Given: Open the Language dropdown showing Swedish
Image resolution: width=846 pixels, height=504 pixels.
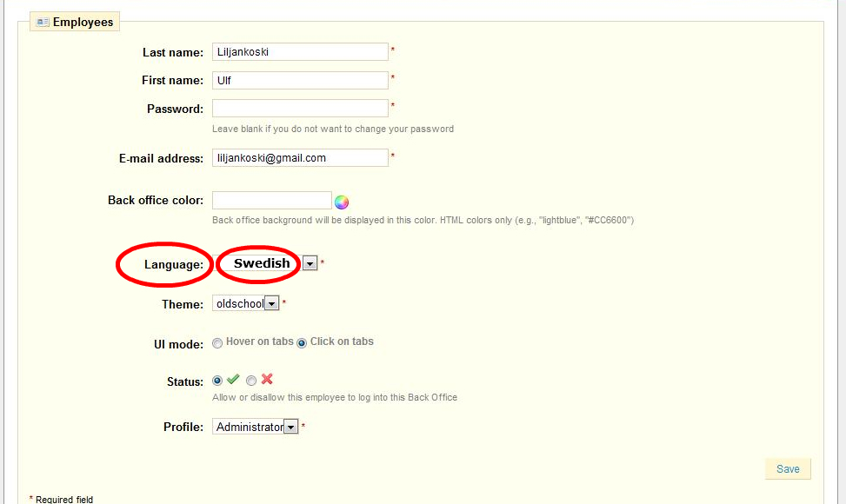Looking at the screenshot, I should tap(265, 263).
